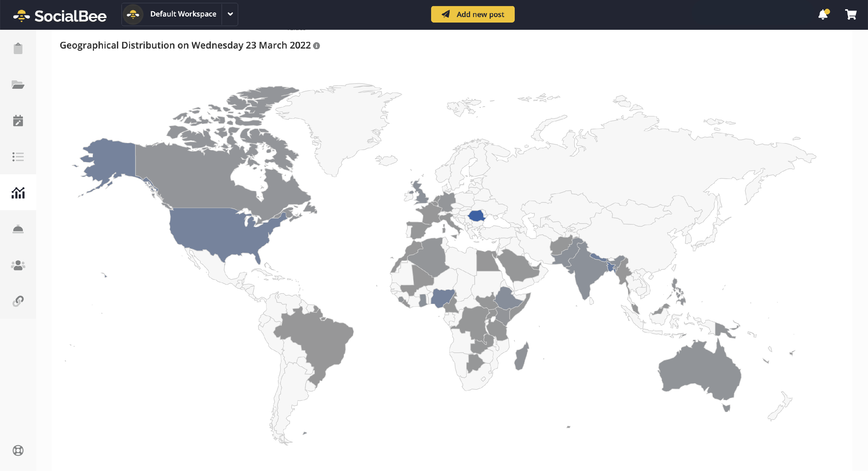Click the SocialBee logo
The image size is (868, 471).
point(60,16)
